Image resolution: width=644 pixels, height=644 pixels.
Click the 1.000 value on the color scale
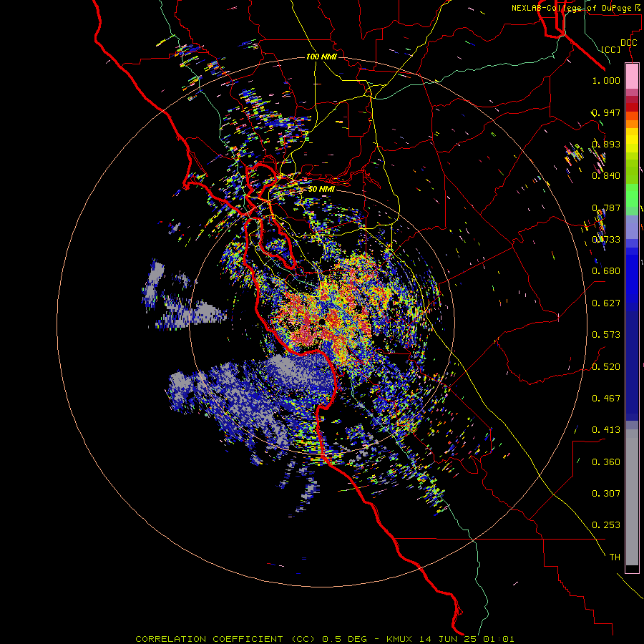tap(606, 80)
